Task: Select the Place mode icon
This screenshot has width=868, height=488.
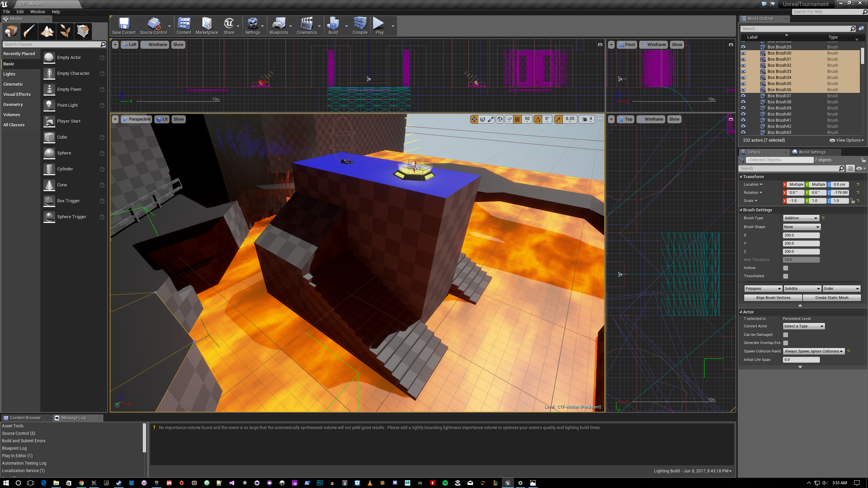Action: 11,32
